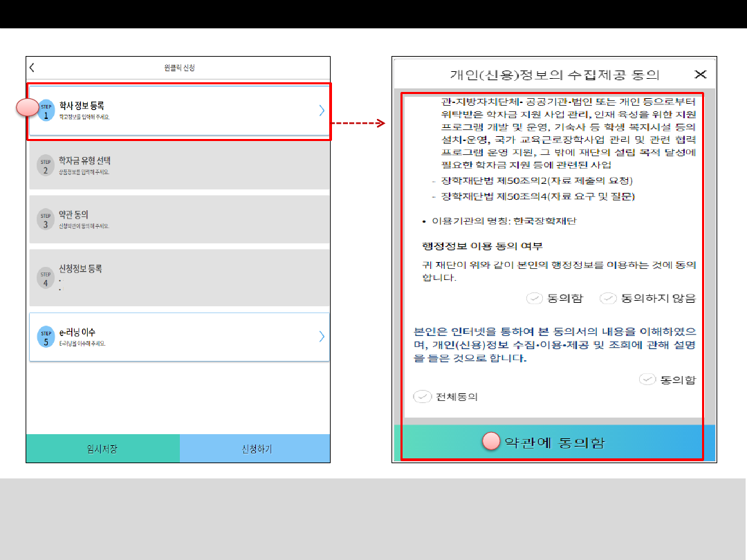Expand e-러닝 이수 with chevron arrow
Screen dimensions: 747x560
(322, 337)
